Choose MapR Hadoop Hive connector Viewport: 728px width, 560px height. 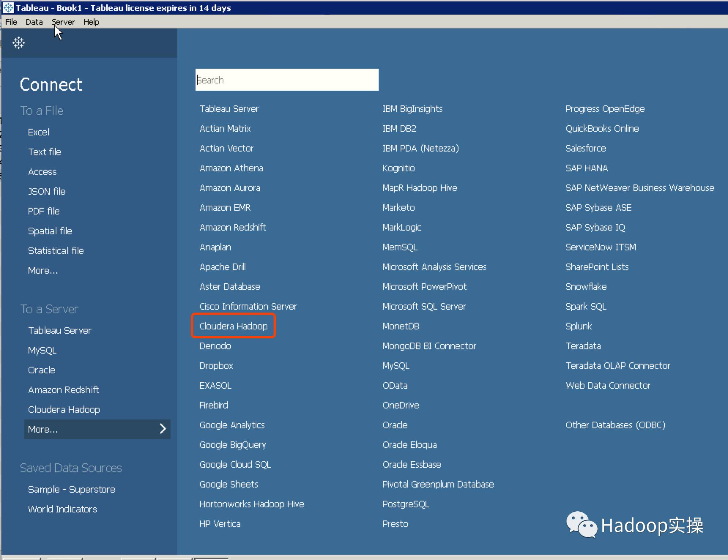point(420,188)
